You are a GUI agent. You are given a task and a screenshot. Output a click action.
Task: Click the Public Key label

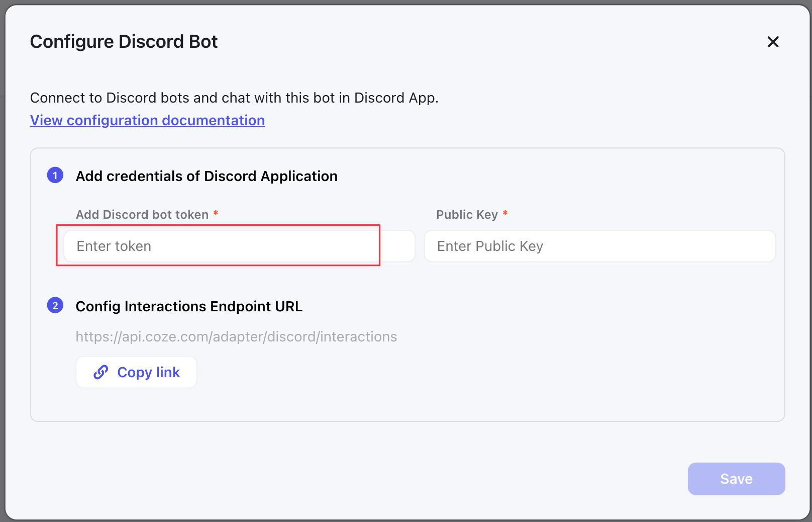coord(467,215)
